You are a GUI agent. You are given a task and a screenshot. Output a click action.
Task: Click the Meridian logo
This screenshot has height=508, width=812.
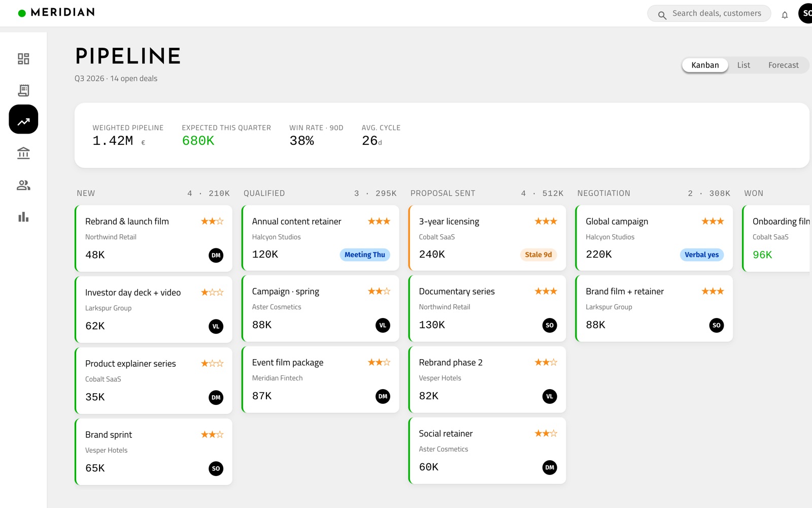tap(56, 12)
